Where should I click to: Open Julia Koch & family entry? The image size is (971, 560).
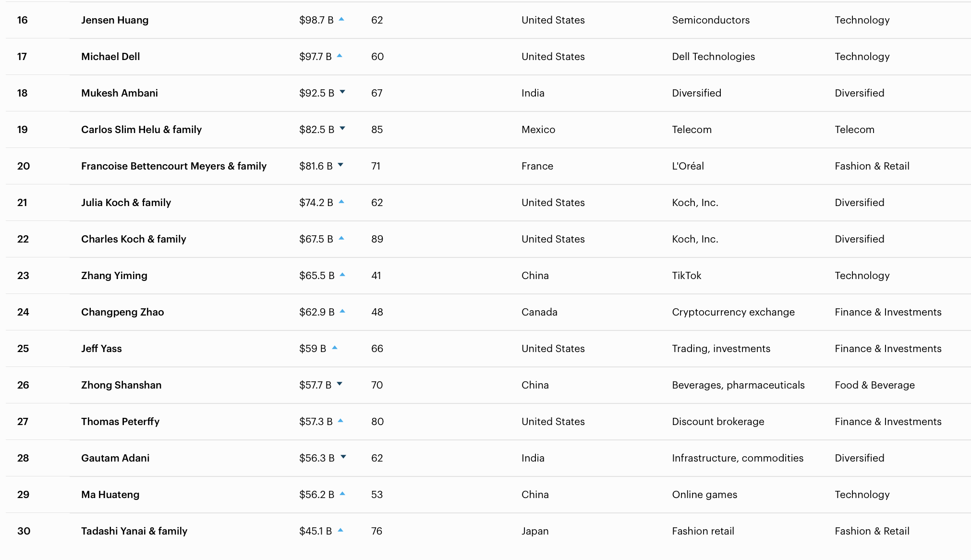point(126,203)
